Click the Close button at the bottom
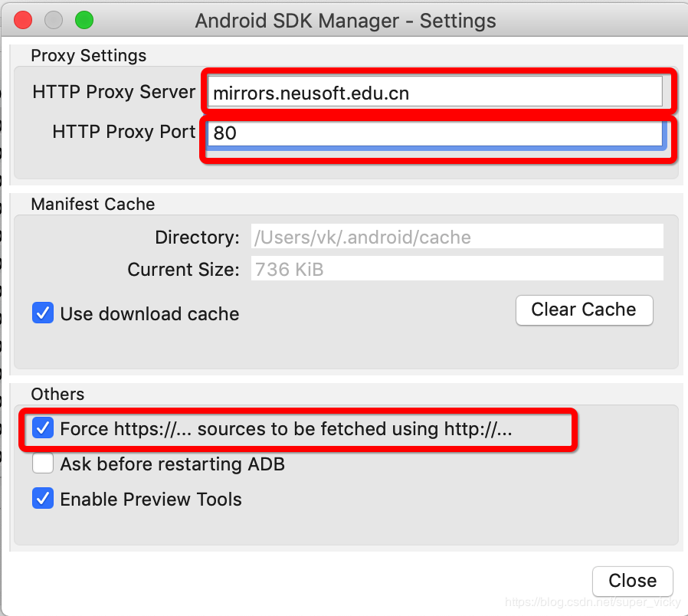The width and height of the screenshot is (688, 616). tap(632, 581)
